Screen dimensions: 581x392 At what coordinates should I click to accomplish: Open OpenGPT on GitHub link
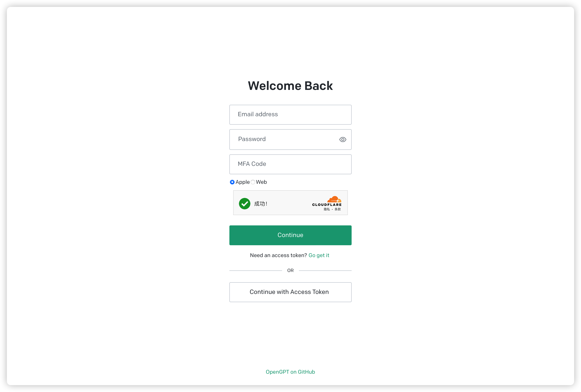tap(290, 372)
